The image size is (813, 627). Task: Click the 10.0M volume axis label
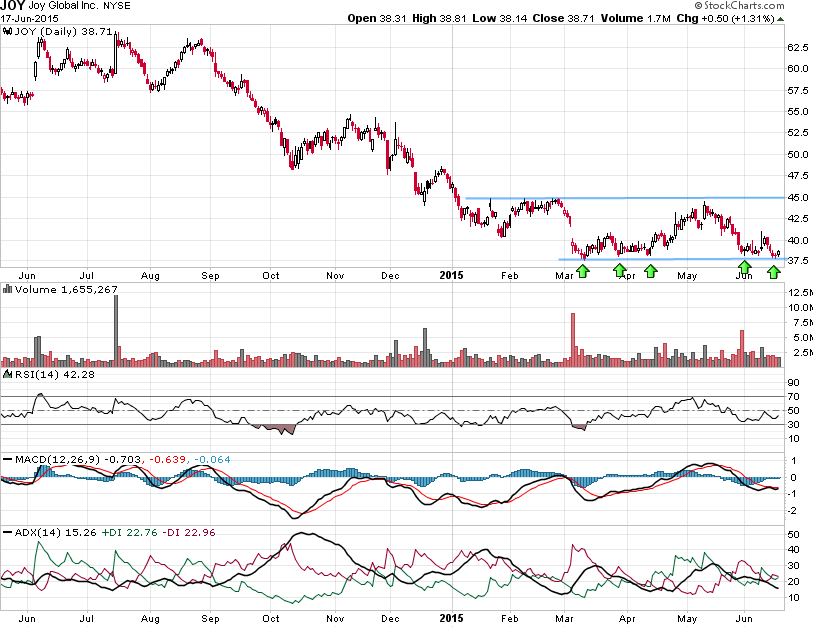800,308
